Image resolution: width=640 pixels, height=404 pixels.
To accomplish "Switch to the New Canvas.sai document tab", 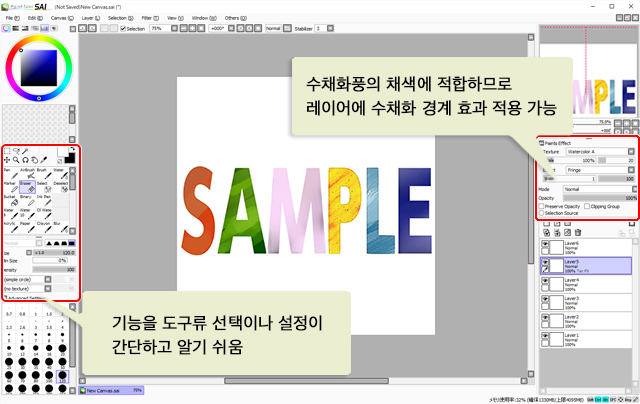I will pos(110,390).
